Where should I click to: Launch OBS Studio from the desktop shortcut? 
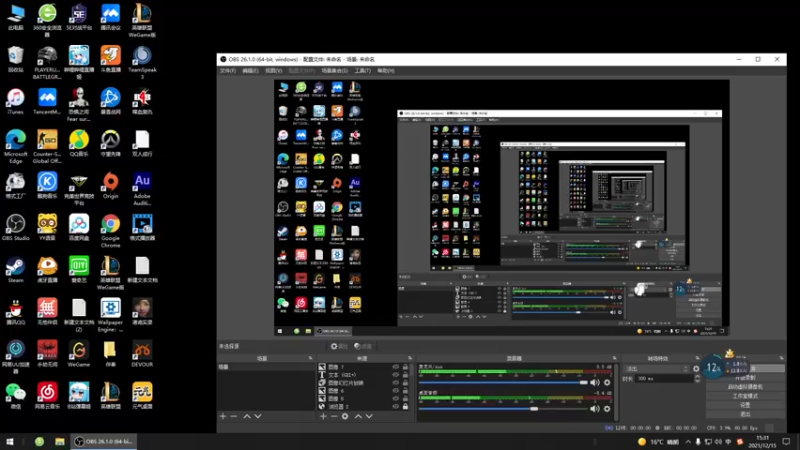[16, 228]
